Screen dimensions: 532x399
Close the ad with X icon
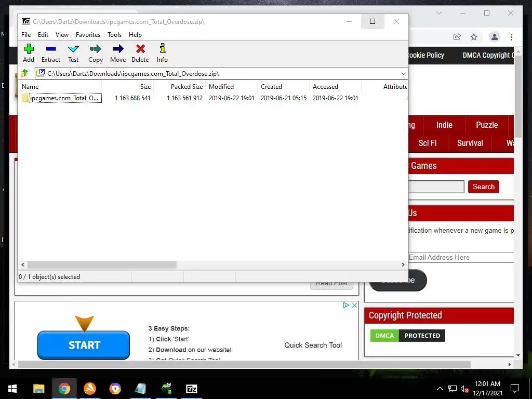coord(354,305)
